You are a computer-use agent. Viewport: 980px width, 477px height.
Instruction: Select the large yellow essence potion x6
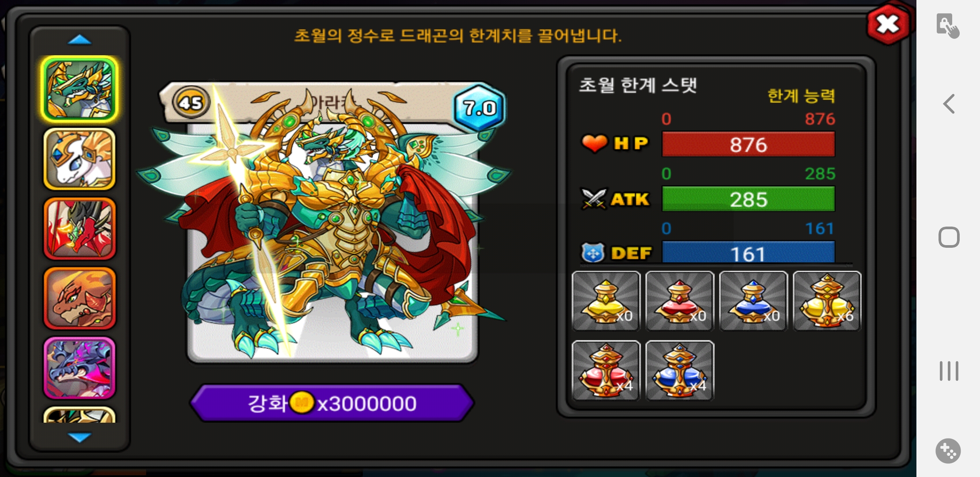[827, 301]
